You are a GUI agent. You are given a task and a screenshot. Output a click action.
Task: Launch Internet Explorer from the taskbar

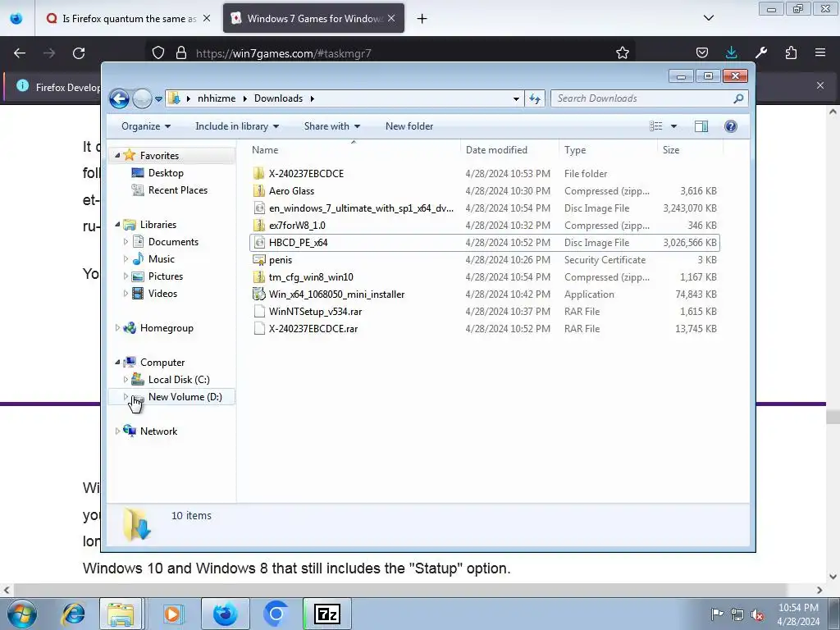point(72,614)
